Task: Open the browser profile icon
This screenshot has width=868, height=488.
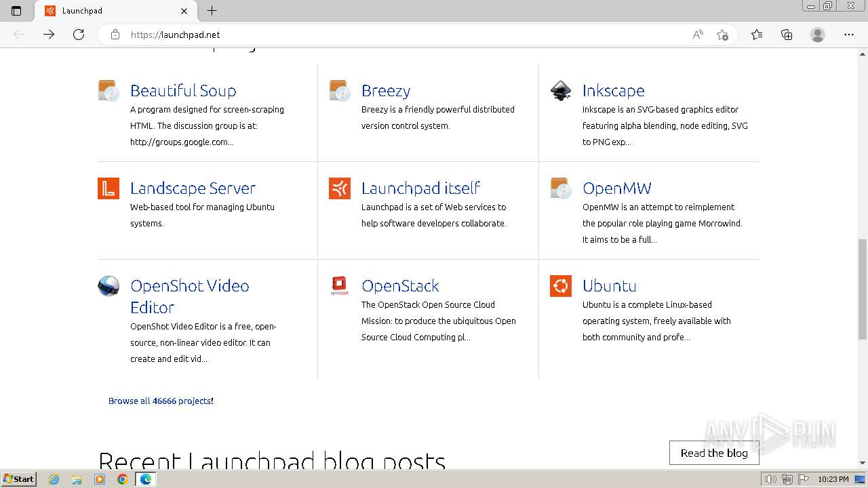Action: [x=818, y=35]
